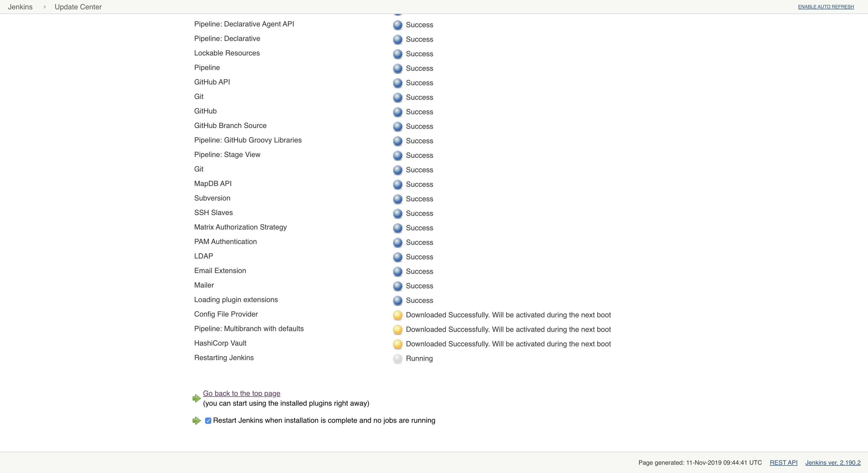868x473 pixels.
Task: Click Enable Auto Refresh link
Action: [x=826, y=7]
